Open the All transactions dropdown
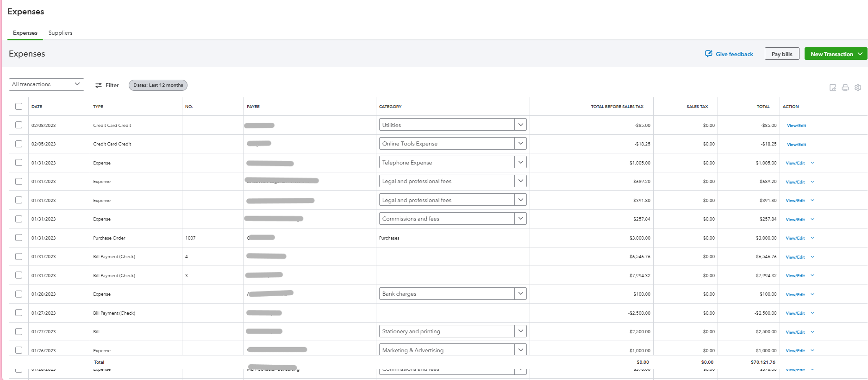868x380 pixels. tap(46, 84)
